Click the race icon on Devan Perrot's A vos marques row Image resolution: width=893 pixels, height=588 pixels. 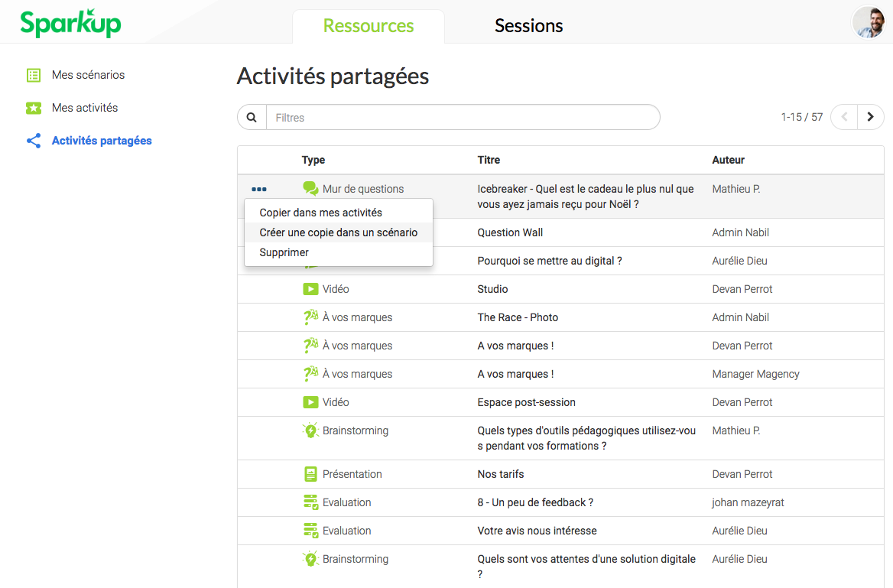pos(310,346)
